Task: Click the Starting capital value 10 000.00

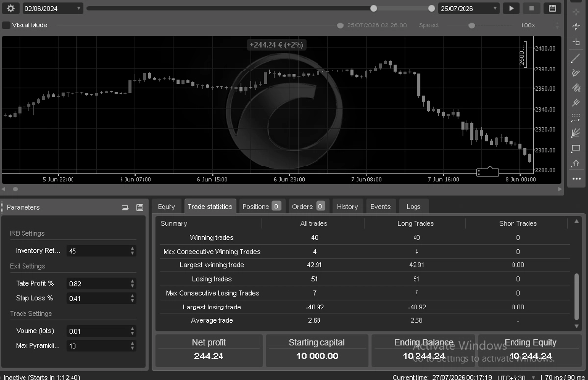Action: 318,356
